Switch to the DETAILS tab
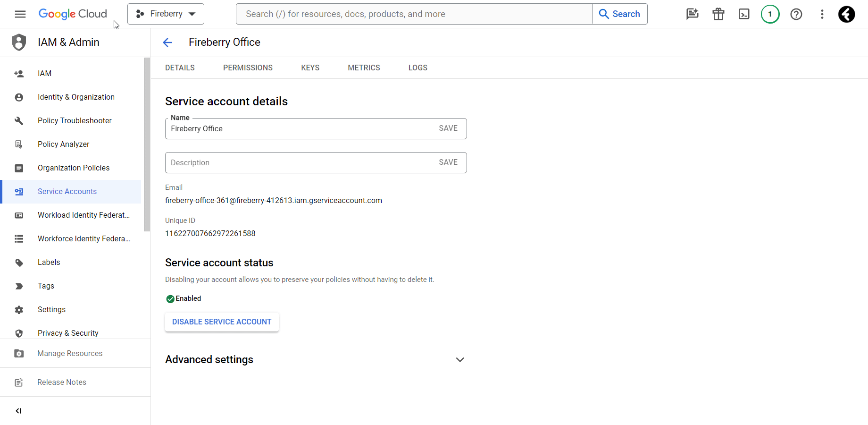The height and width of the screenshot is (425, 868). (180, 68)
